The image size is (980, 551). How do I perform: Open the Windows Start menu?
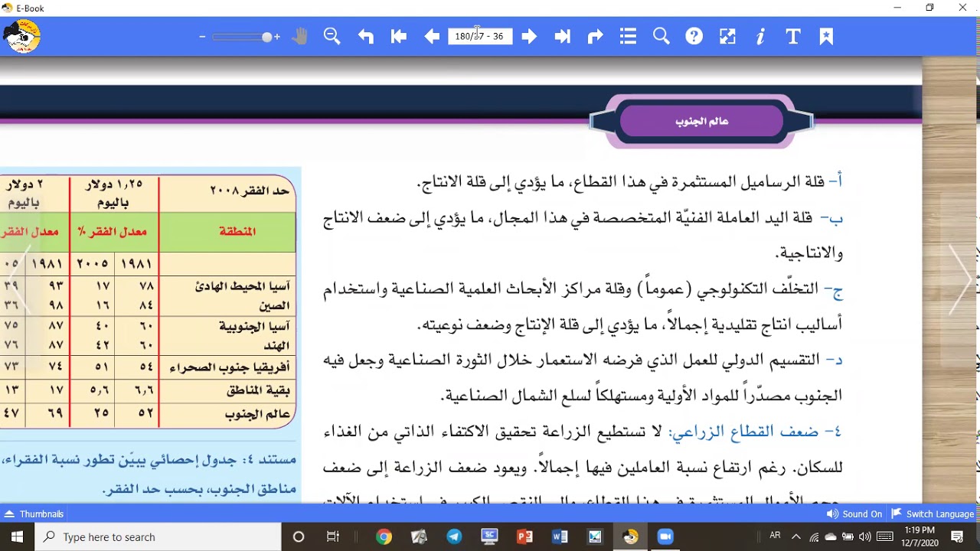[17, 536]
